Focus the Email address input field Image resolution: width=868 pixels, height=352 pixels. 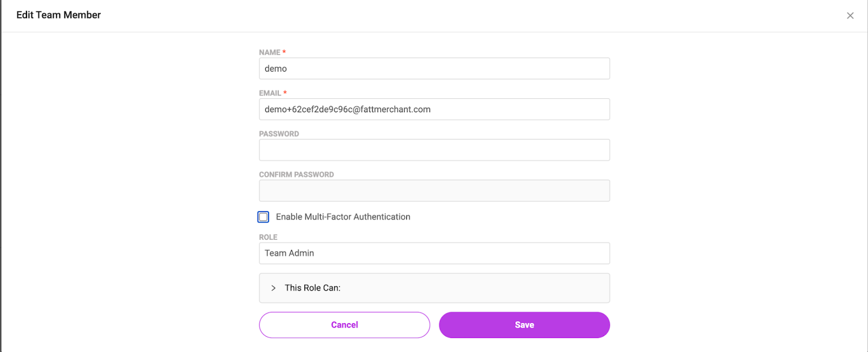[x=434, y=110]
